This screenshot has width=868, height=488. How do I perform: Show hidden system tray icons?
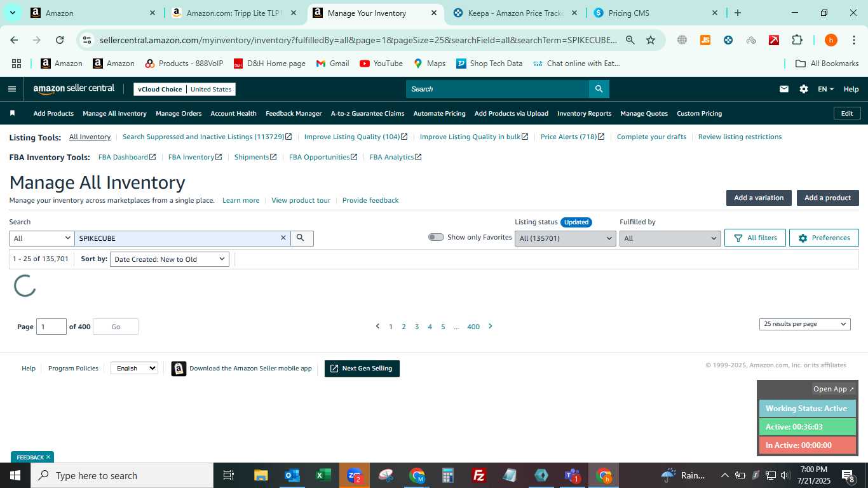(x=724, y=475)
